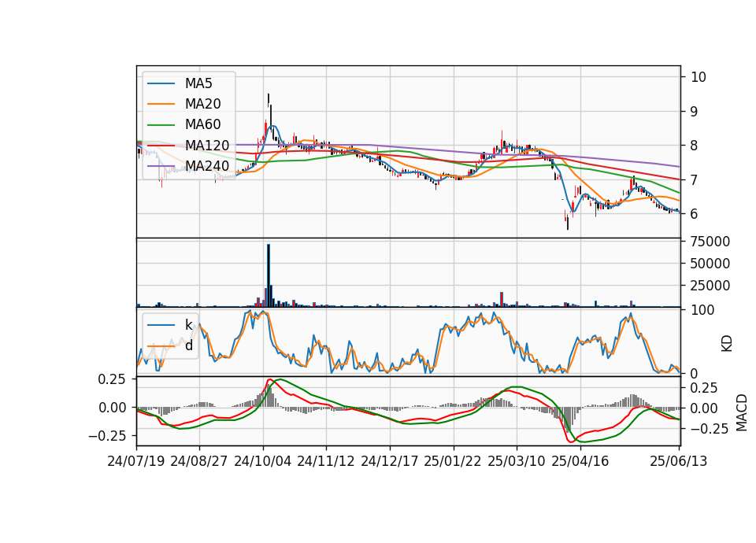Click the 0.25 tick on right MACD axis
This screenshot has height=543, width=756.
point(704,388)
